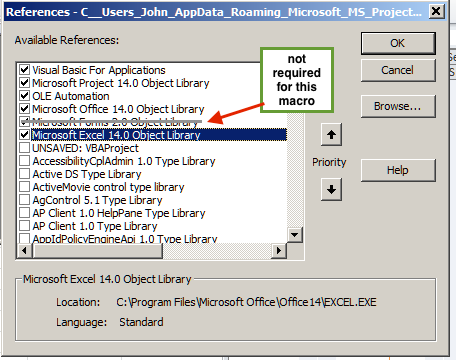456x360 pixels.
Task: Select Active DS Type Library entry
Action: click(x=87, y=174)
